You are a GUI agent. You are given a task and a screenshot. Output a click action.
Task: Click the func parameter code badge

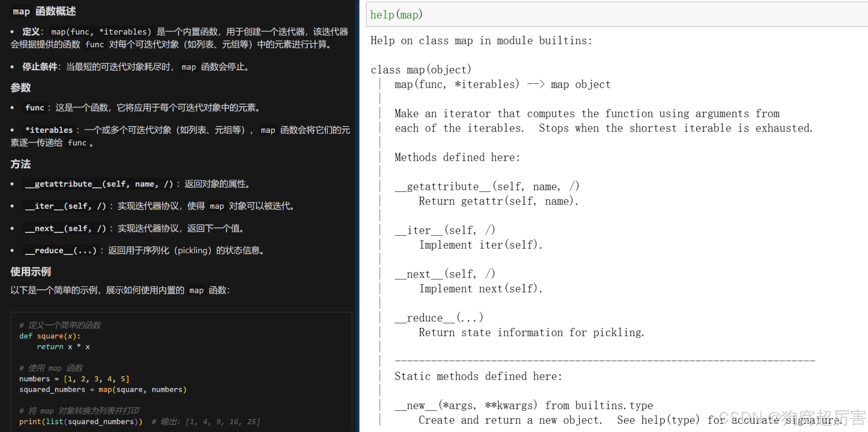coord(34,108)
